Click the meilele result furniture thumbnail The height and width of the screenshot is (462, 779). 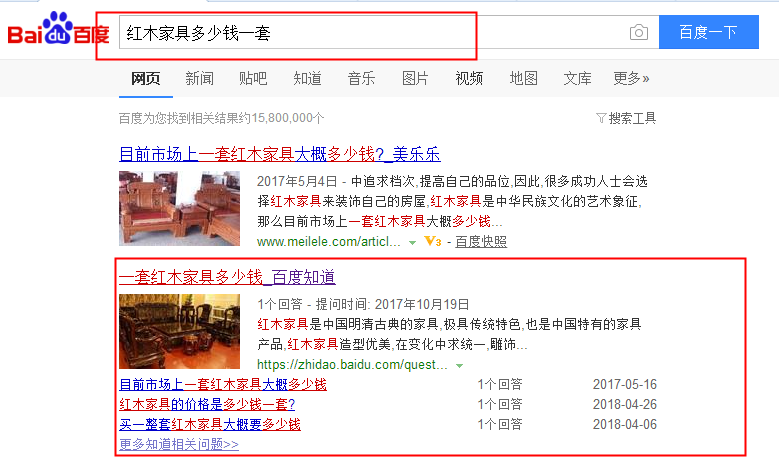tap(179, 209)
